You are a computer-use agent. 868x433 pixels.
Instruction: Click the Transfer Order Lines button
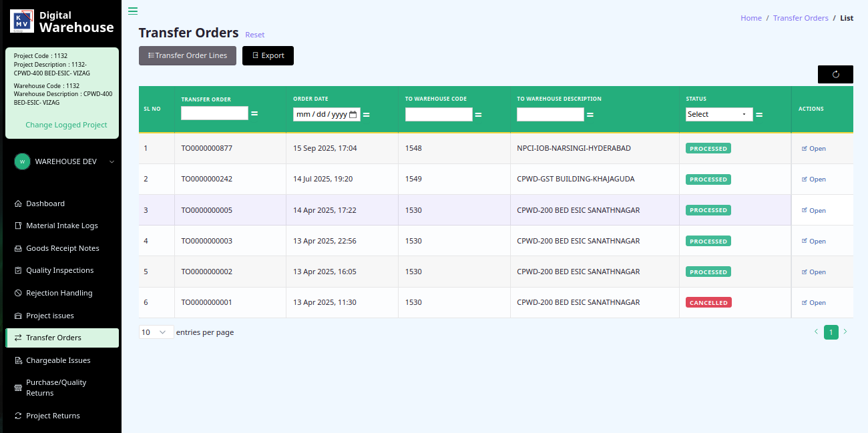(x=188, y=55)
